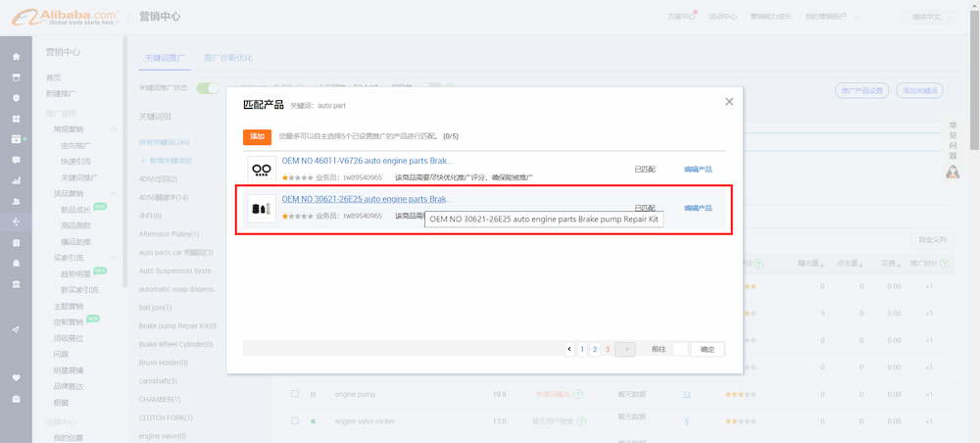This screenshot has height=443, width=980.
Task: Click the Alibaba.com logo
Action: 64,17
